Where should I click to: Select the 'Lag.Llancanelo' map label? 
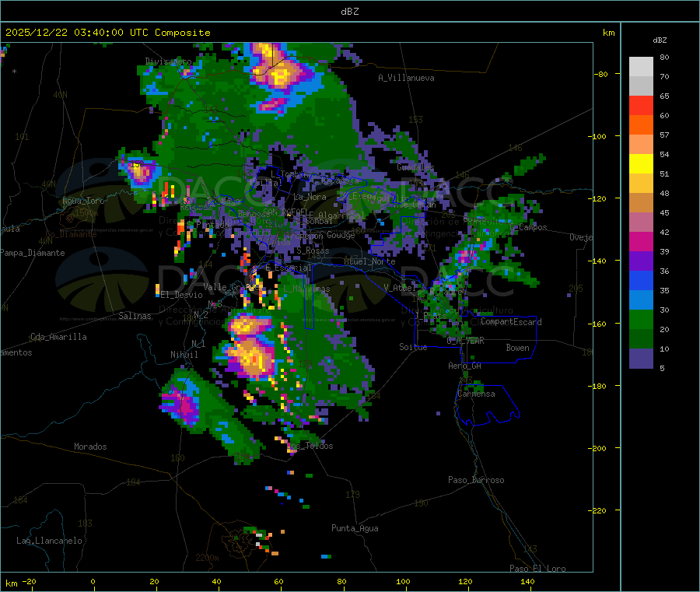(x=49, y=541)
